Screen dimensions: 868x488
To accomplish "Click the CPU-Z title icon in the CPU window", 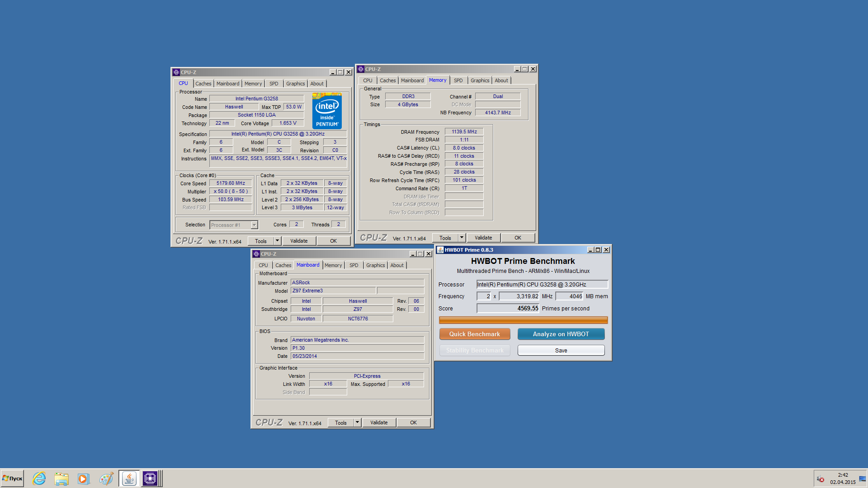I will tap(176, 72).
